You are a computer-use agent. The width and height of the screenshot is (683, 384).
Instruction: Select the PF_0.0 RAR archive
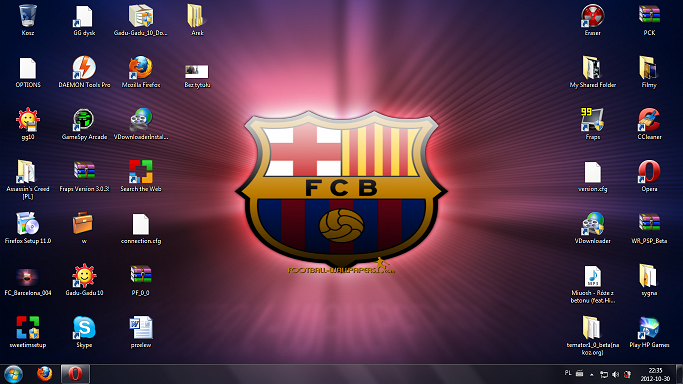click(x=141, y=275)
